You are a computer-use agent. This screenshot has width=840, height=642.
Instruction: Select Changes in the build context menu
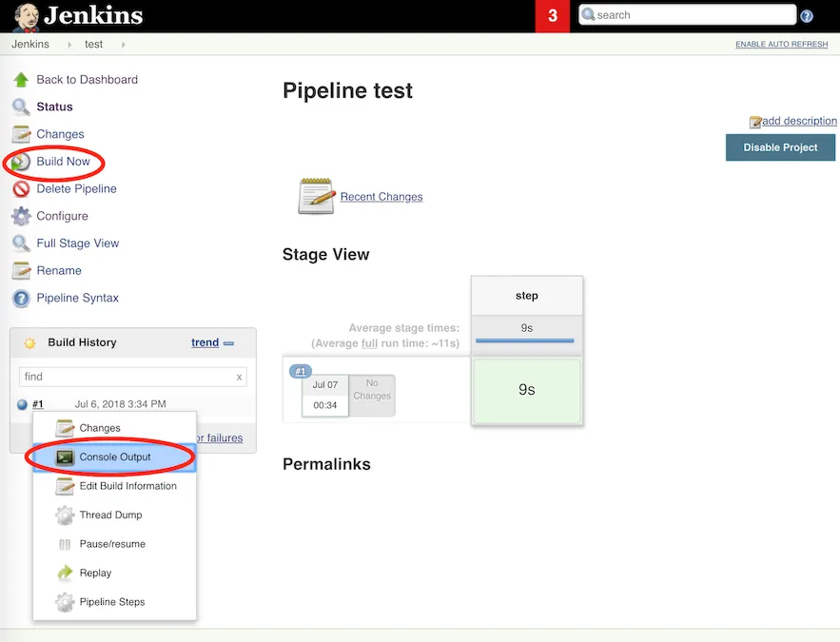[115, 428]
